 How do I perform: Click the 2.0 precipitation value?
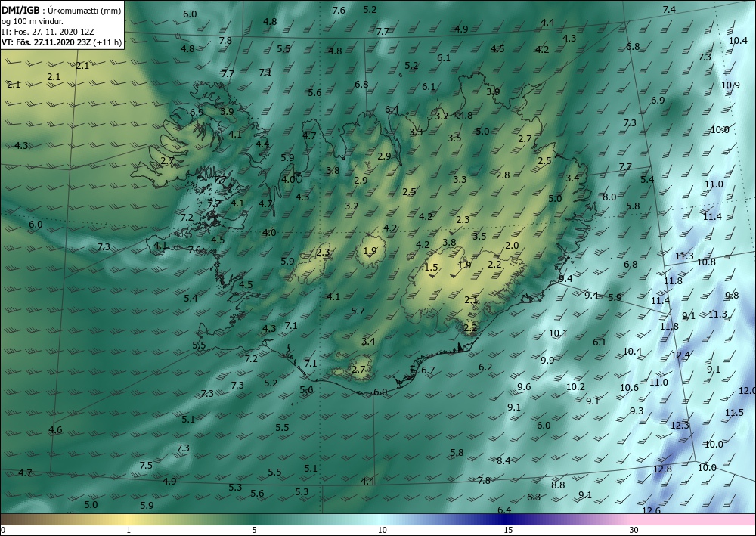tap(512, 246)
